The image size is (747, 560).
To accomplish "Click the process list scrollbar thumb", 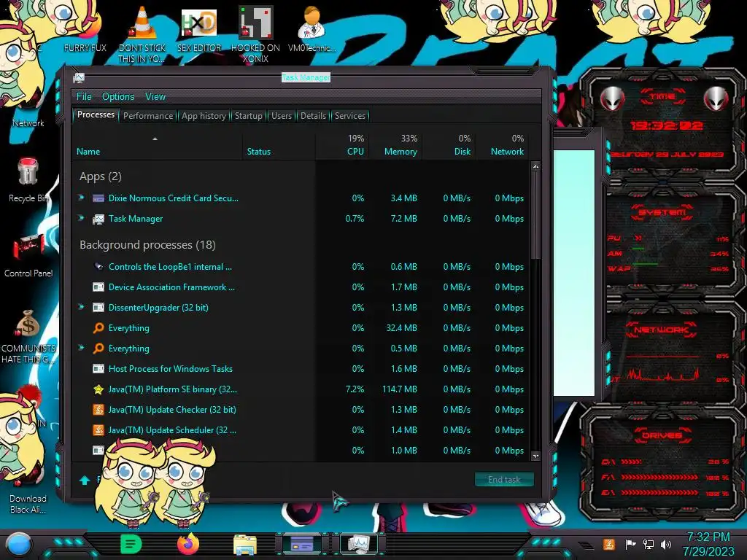I will click(536, 214).
